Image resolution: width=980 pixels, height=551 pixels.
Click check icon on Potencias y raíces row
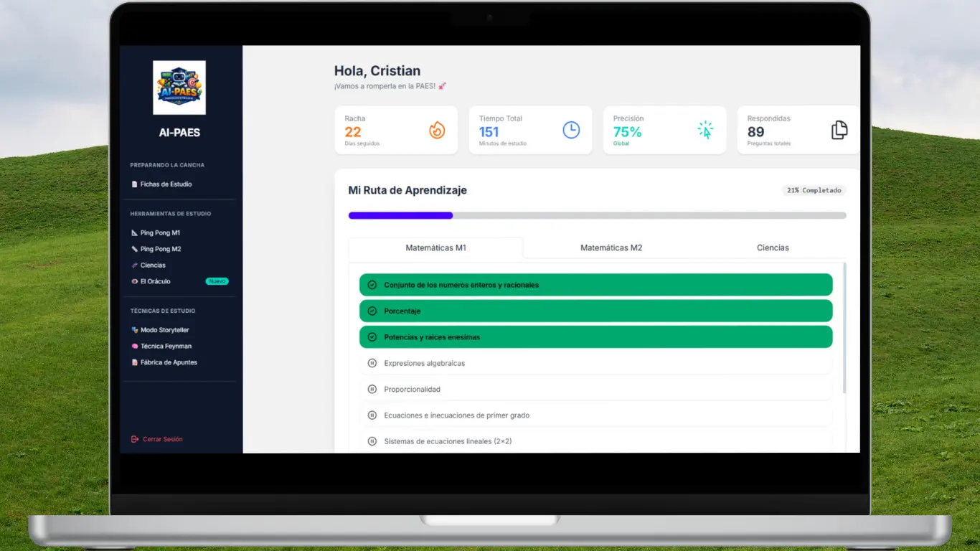pos(372,337)
